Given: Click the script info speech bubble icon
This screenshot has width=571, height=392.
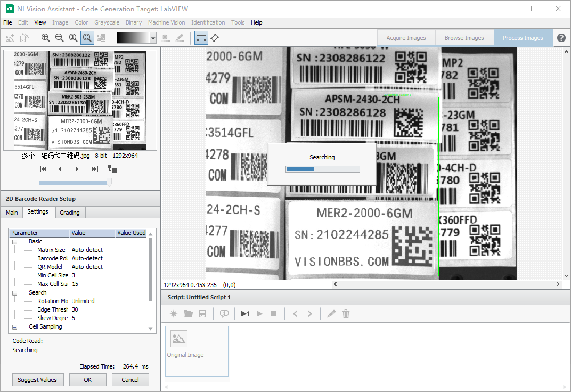Looking at the screenshot, I should pyautogui.click(x=224, y=314).
